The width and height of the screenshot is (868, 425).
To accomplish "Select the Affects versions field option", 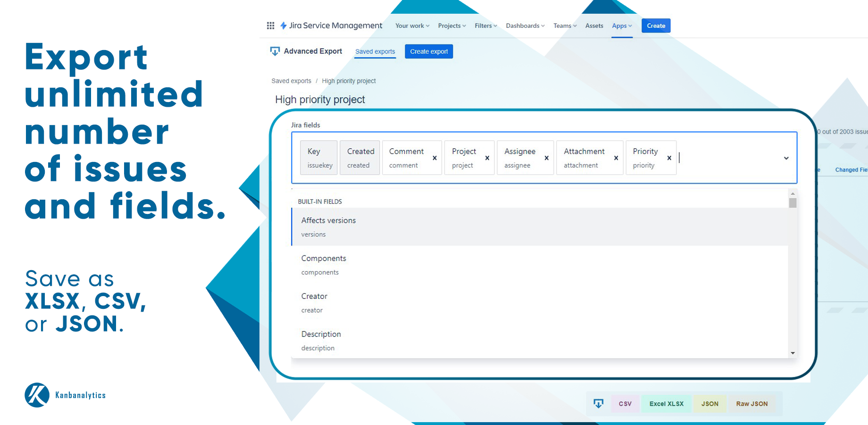I will [540, 227].
